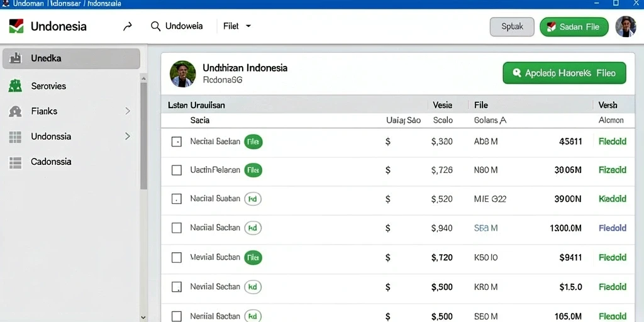Viewport: 644px width, 322px height.
Task: Click green File badge on Necital Baekan row
Action: coord(253,142)
